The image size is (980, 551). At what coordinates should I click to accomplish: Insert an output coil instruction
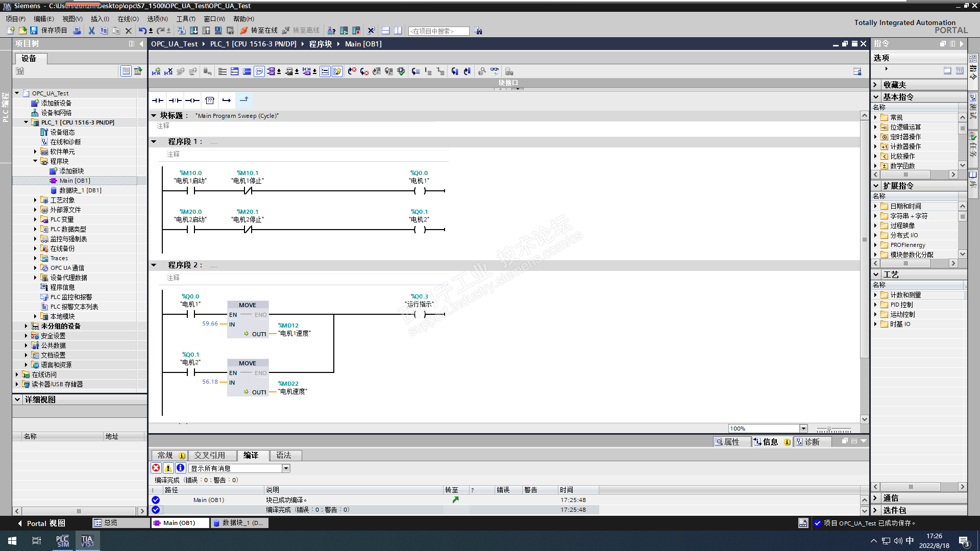192,101
